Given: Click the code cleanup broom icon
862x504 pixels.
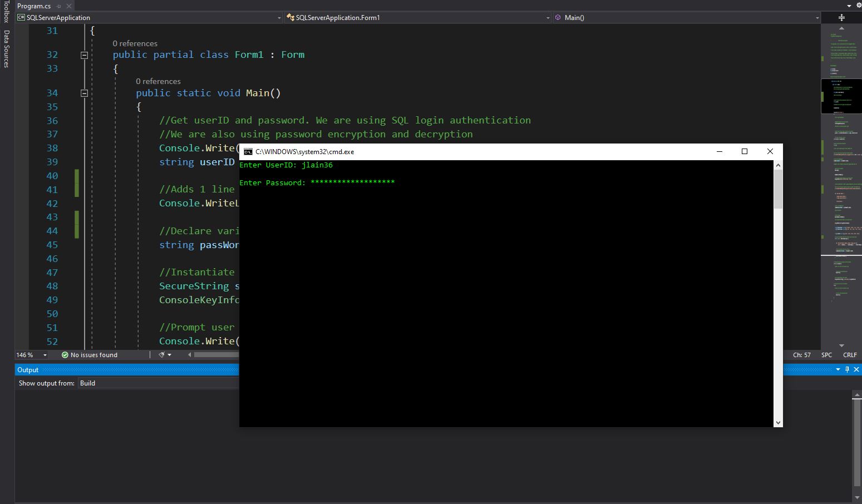Looking at the screenshot, I should pos(161,355).
